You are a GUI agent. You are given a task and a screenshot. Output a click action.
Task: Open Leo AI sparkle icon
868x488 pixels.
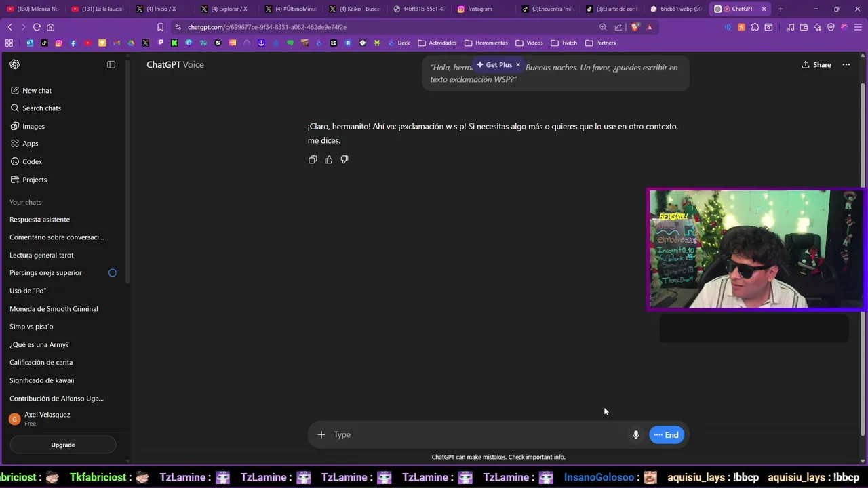(817, 27)
